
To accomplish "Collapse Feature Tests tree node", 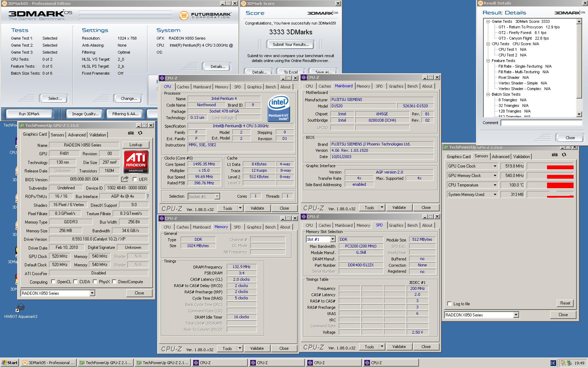I will tap(488, 61).
